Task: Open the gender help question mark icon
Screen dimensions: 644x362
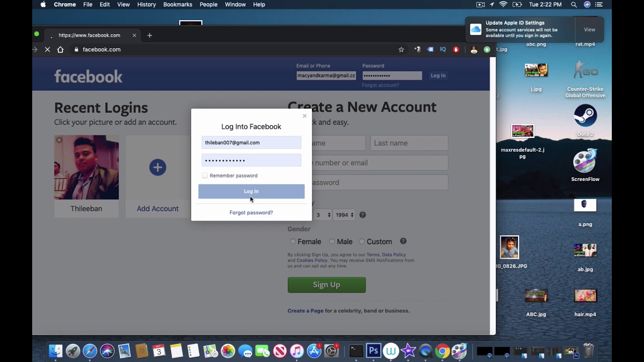Action: pyautogui.click(x=403, y=241)
